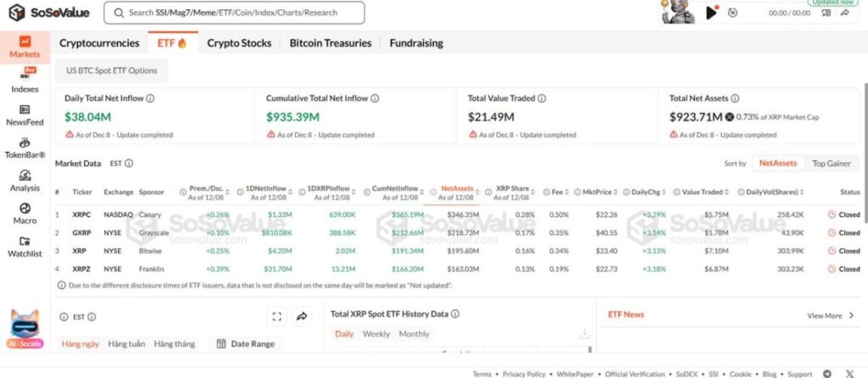The height and width of the screenshot is (378, 868).
Task: Open View More ETF News
Action: [831, 315]
